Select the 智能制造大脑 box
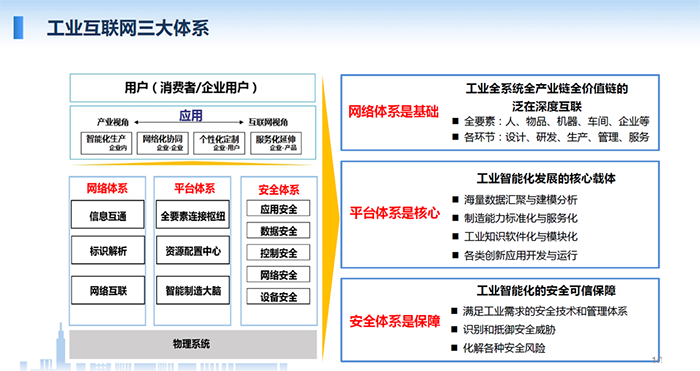This screenshot has height=371, width=700. coord(193,290)
